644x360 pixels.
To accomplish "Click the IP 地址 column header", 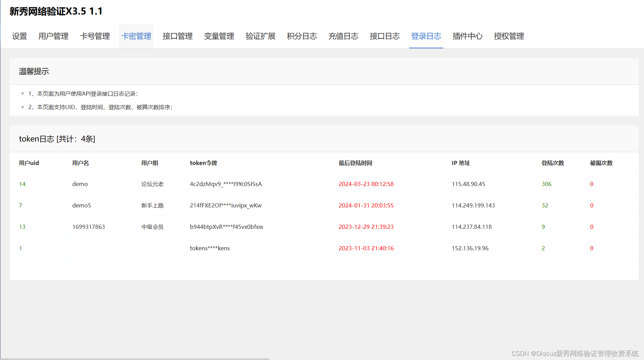I will 461,163.
